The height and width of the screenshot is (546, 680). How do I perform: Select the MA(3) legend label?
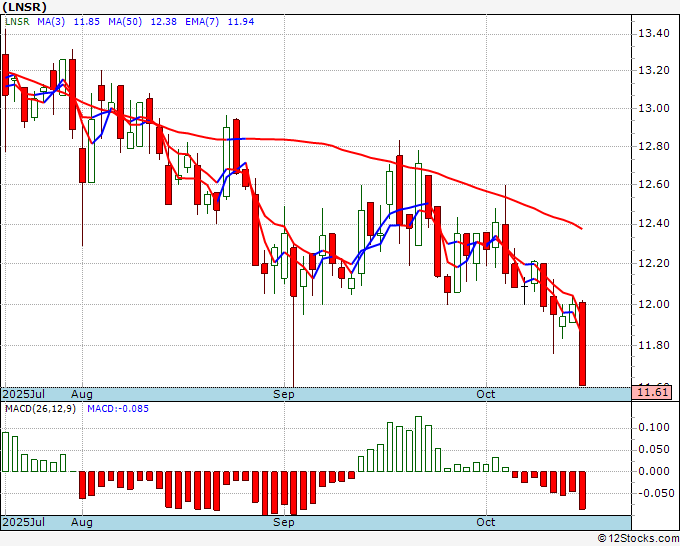pyautogui.click(x=51, y=22)
